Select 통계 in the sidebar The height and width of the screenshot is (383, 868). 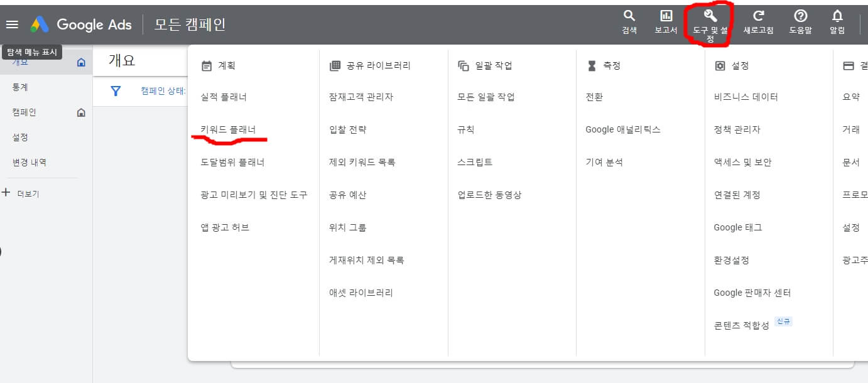click(x=20, y=87)
